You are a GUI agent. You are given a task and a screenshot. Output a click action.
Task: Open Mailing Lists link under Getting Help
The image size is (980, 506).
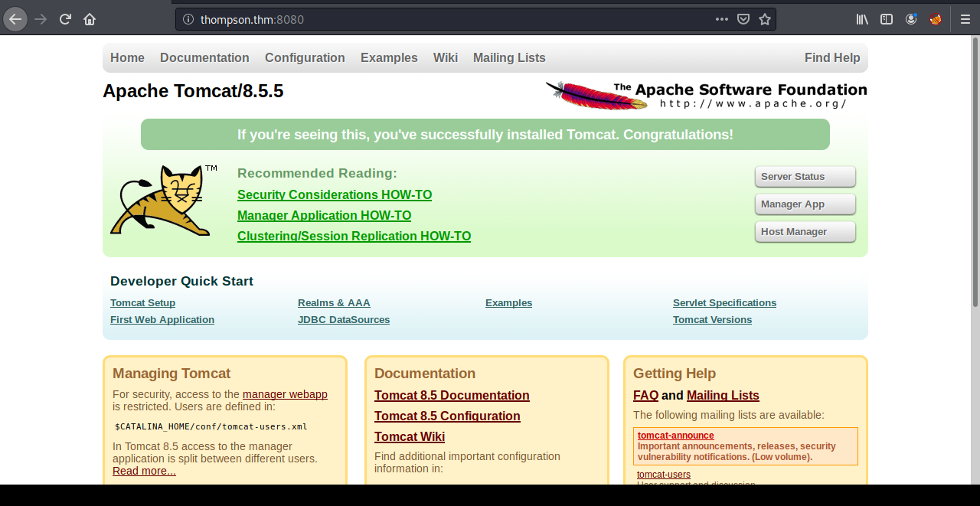(723, 395)
